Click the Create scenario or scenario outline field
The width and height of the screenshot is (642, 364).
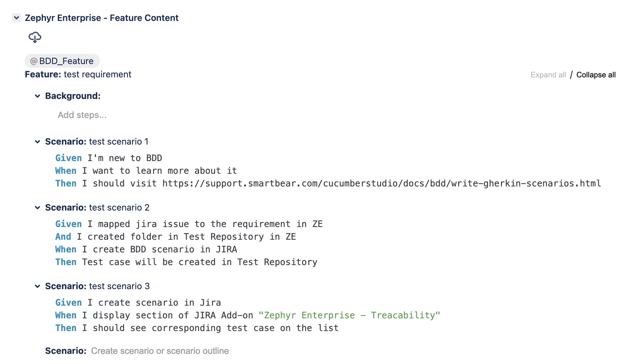pos(160,351)
